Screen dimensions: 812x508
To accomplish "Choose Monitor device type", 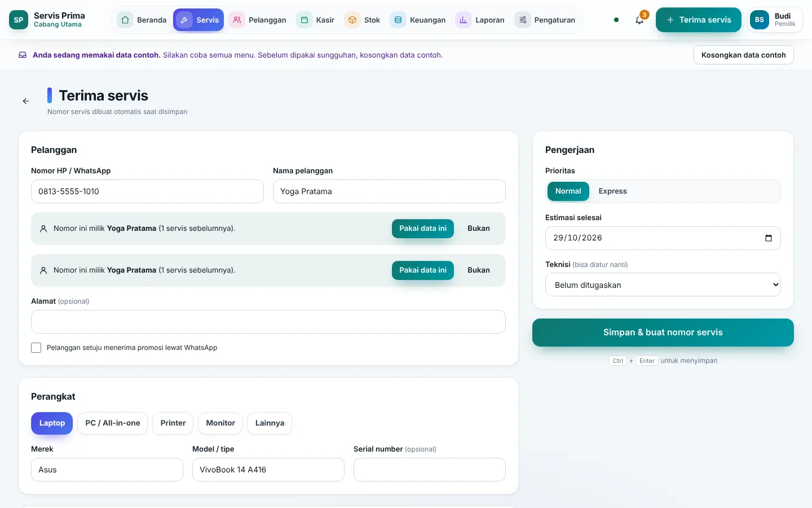I will tap(220, 423).
